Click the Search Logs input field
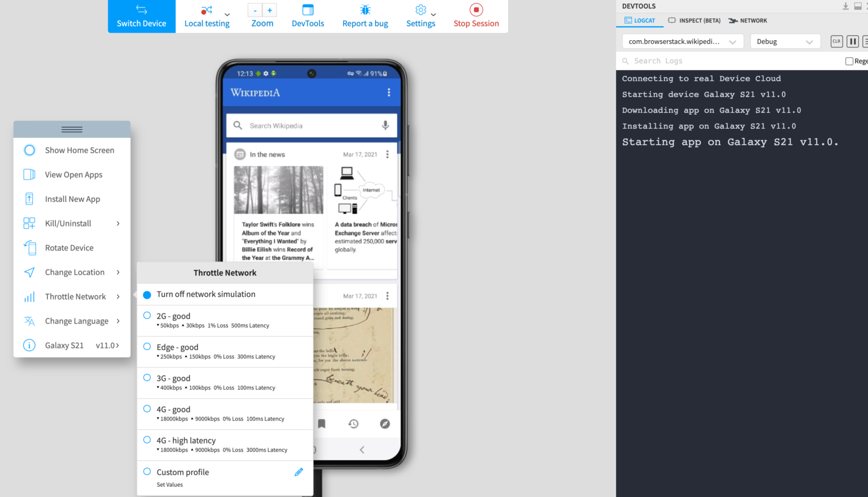Viewport: 868px width, 497px height. [x=678, y=60]
